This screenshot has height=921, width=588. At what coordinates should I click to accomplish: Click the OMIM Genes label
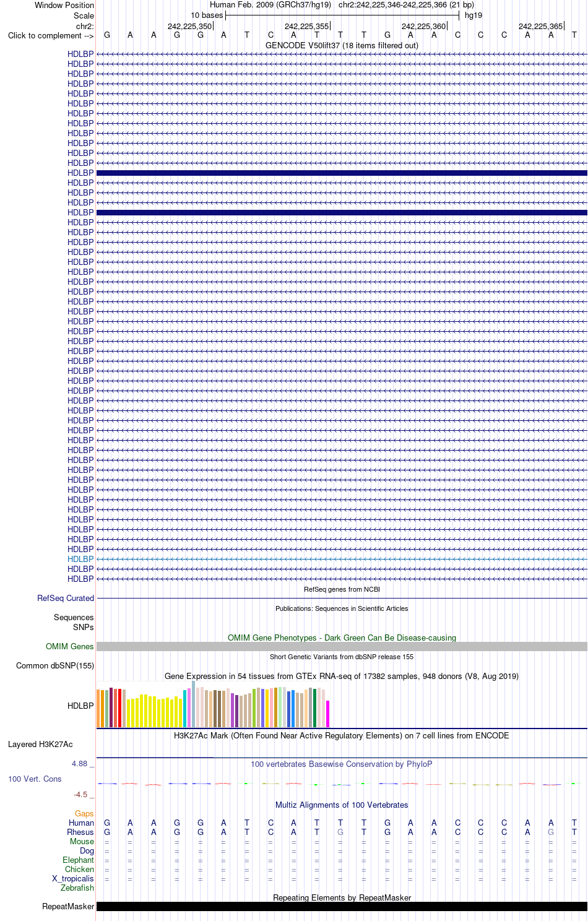click(x=70, y=646)
